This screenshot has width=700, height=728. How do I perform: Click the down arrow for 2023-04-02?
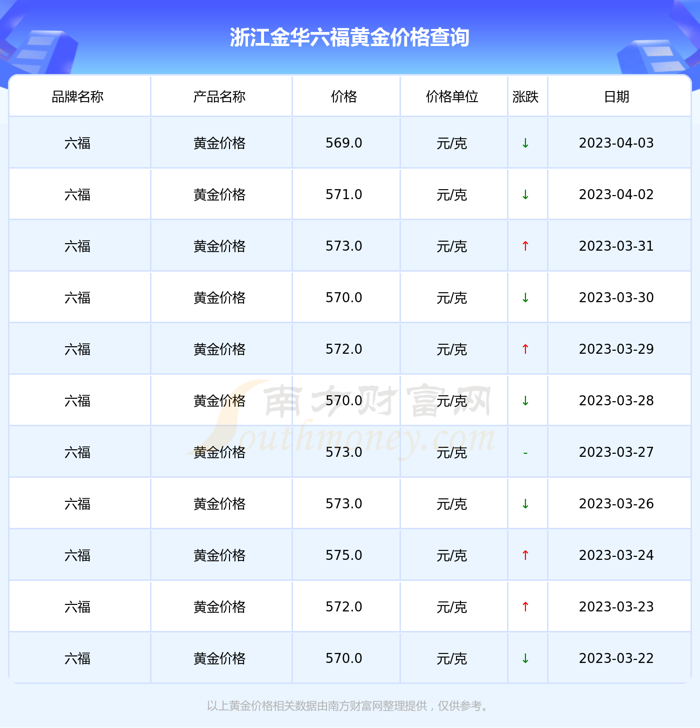tap(525, 195)
